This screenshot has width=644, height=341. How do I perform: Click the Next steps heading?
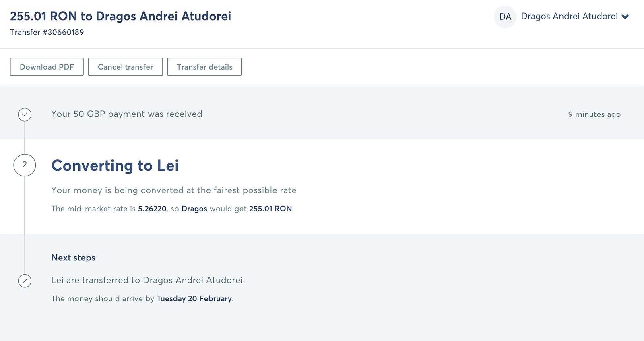[73, 258]
